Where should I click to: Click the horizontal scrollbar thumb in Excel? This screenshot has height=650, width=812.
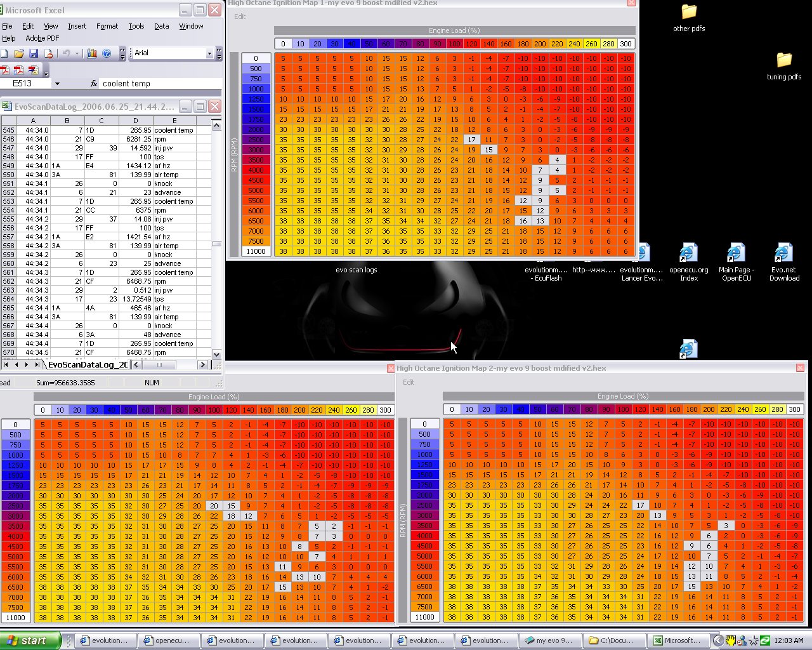158,364
